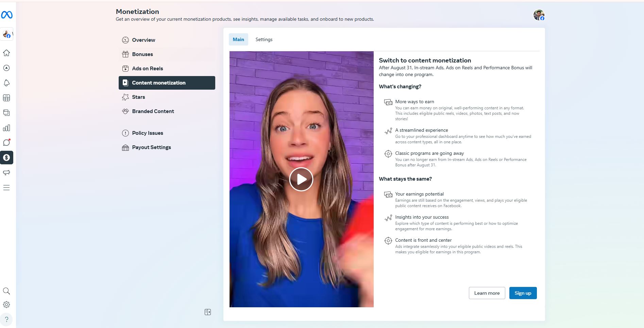Click the graph icon beside 'Insights into your success'
This screenshot has width=644, height=328.
[x=388, y=218]
